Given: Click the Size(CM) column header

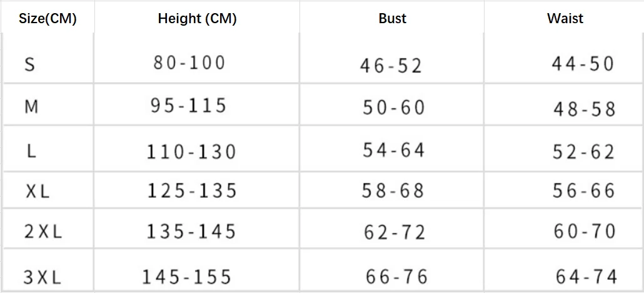Looking at the screenshot, I should coord(48,19).
